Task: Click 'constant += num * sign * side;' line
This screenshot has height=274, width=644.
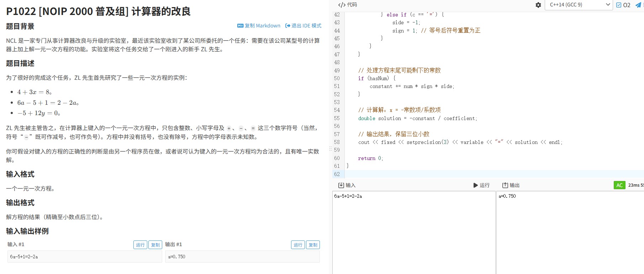Action: (x=412, y=87)
